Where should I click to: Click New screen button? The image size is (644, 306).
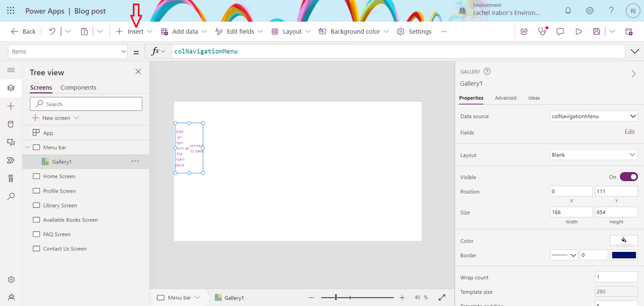(x=55, y=118)
